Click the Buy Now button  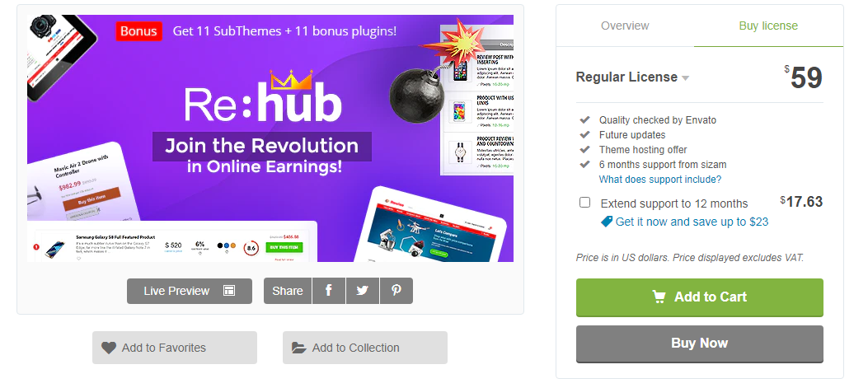coord(700,344)
